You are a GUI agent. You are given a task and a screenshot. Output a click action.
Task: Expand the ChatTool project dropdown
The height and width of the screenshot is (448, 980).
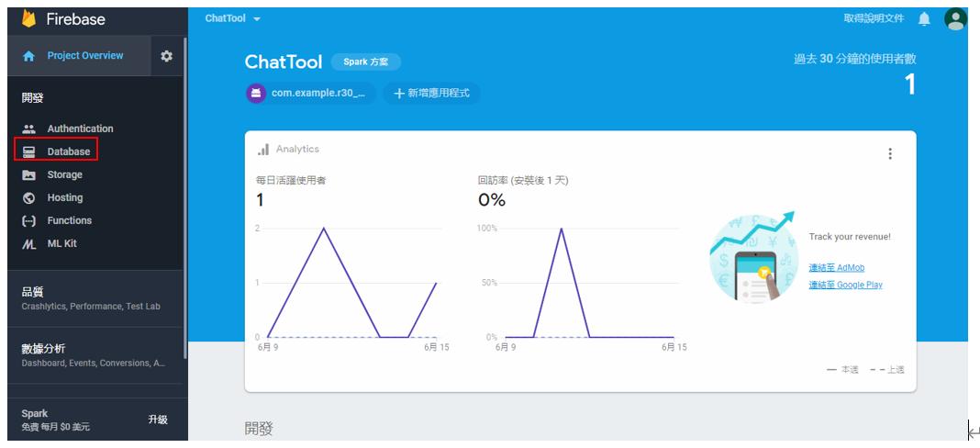(232, 18)
